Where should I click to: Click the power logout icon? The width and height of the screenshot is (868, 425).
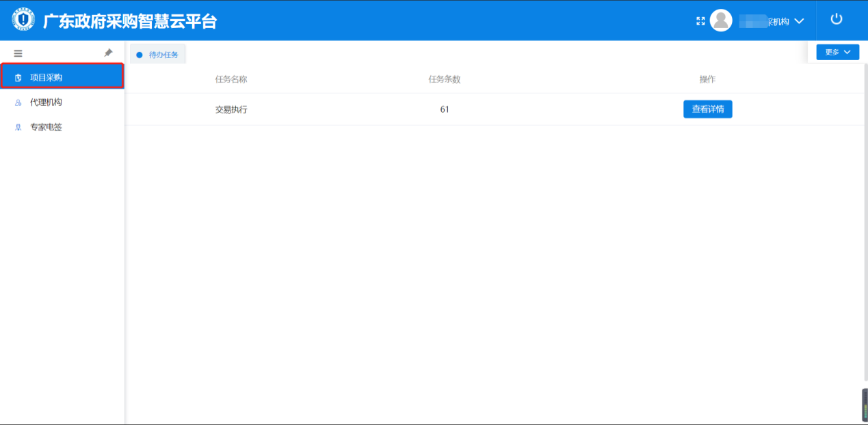(x=836, y=19)
